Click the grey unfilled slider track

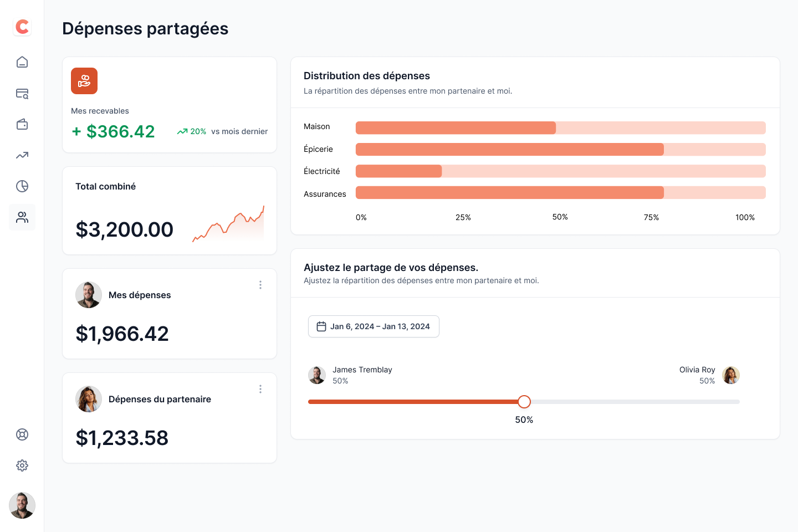(635, 402)
